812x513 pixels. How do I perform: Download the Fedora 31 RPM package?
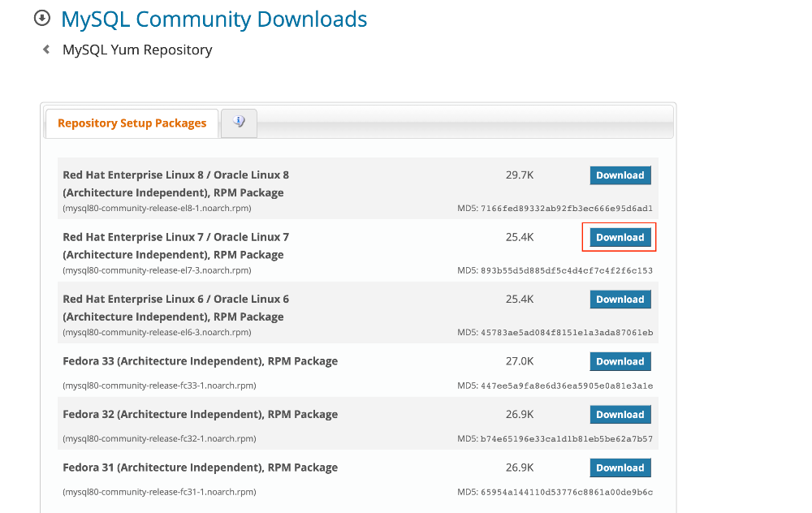pos(620,468)
